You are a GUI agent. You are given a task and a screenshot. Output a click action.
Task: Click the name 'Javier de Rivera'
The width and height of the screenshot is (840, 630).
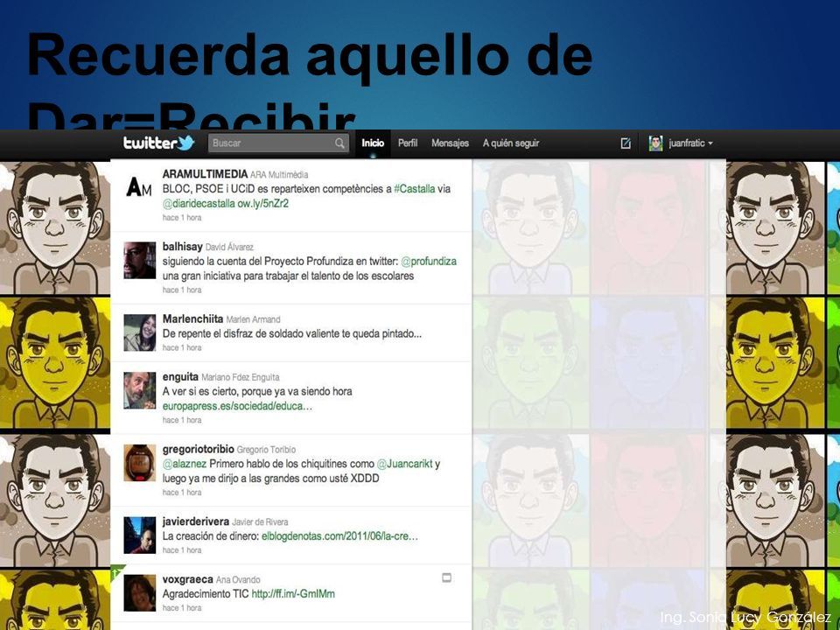(x=260, y=521)
